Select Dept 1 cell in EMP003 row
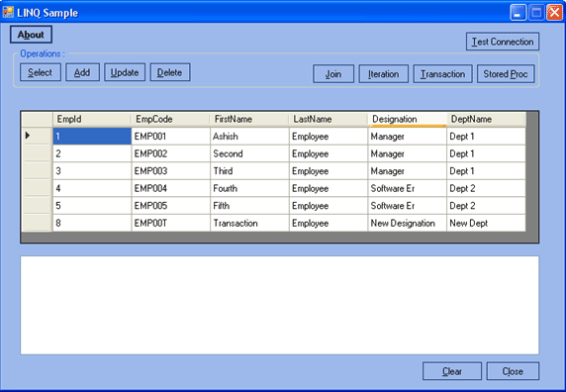 (486, 170)
